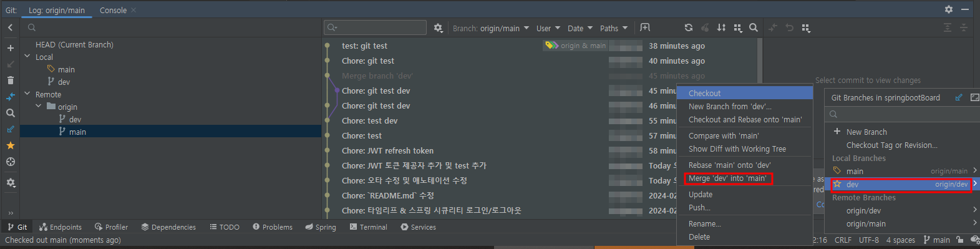This screenshot has height=249, width=980.
Task: Open the Dependencies tool window
Action: click(168, 227)
